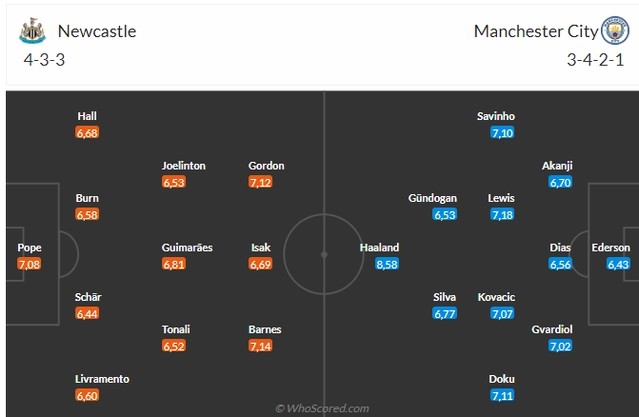Click Lewis' 7,18 rating badge
Image resolution: width=639 pixels, height=417 pixels.
click(x=502, y=214)
